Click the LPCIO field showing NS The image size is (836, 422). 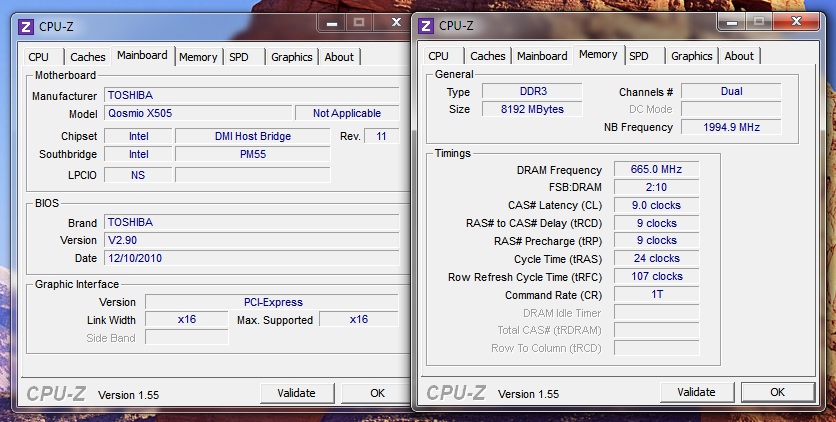(138, 175)
